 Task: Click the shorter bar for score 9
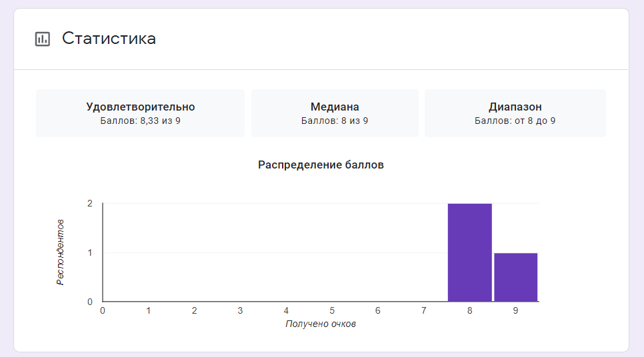click(x=515, y=277)
